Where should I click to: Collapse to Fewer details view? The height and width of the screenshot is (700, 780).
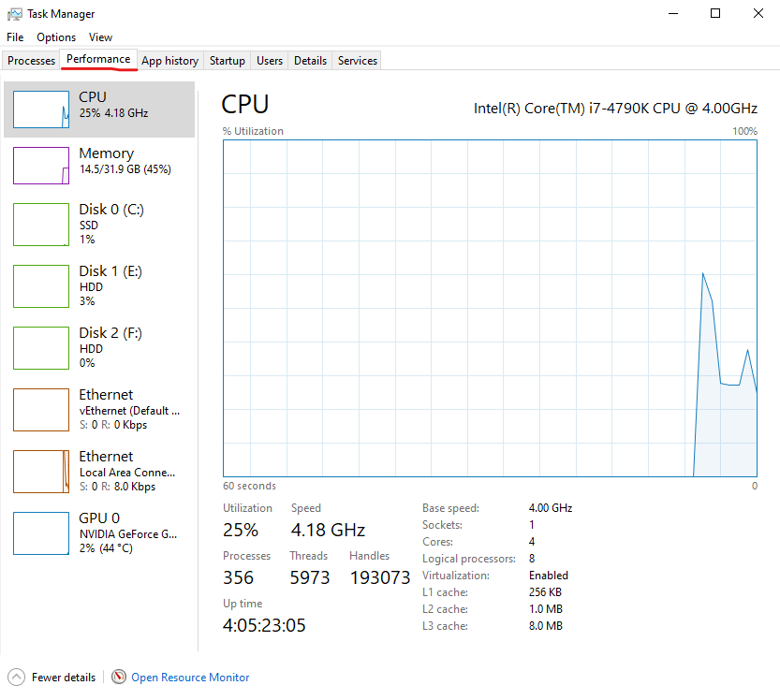pos(59,677)
